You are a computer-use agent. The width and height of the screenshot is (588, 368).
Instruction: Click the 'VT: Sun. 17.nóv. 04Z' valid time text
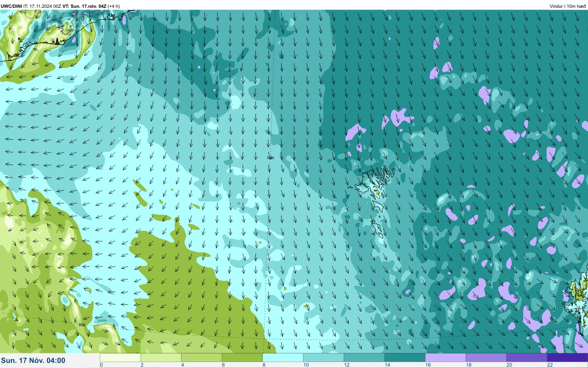click(84, 6)
